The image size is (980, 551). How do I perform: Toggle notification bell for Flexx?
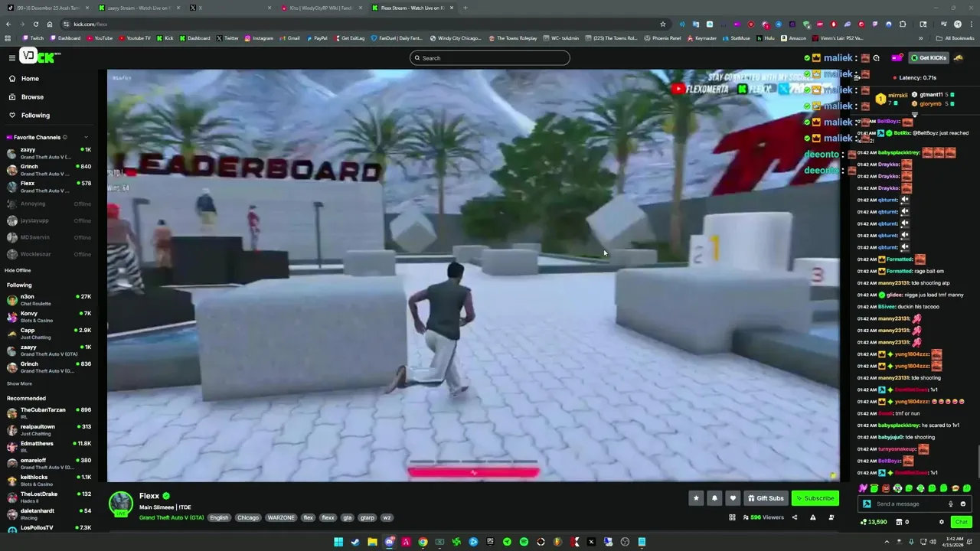[x=714, y=498]
